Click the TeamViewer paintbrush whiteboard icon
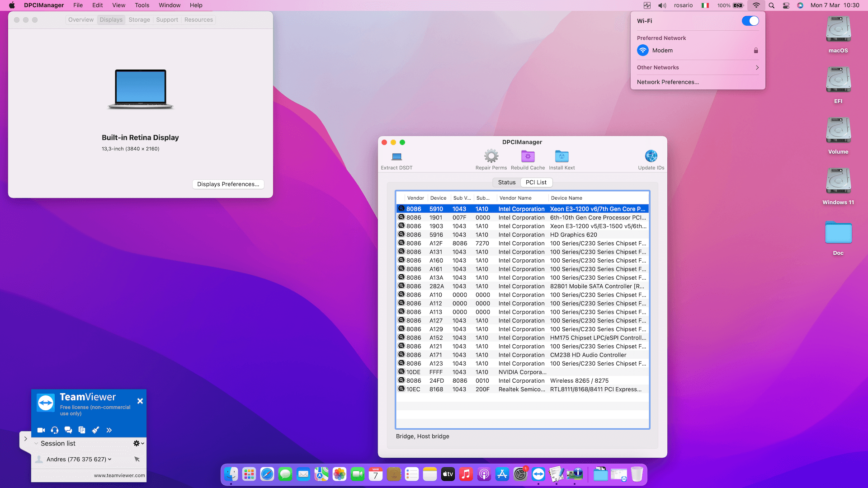Image resolution: width=868 pixels, height=488 pixels. [x=95, y=430]
